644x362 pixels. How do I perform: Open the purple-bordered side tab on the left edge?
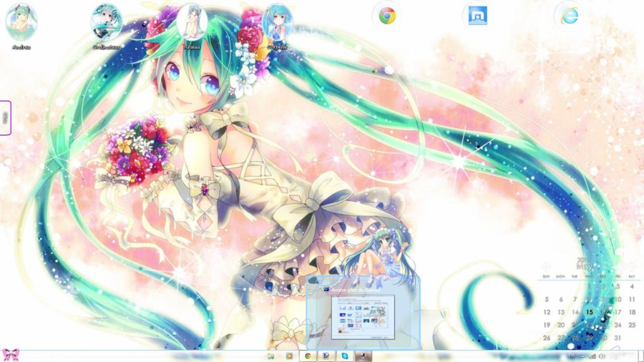[x=5, y=118]
